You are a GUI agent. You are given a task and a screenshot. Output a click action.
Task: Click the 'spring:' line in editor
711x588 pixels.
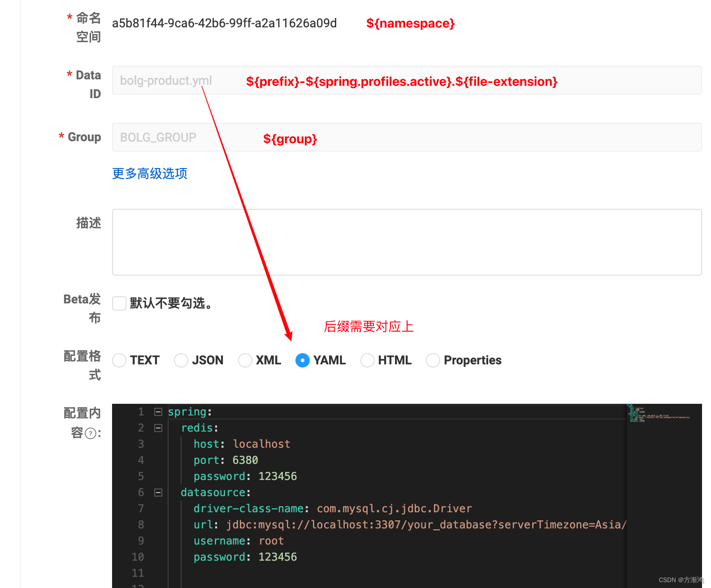[x=190, y=412]
